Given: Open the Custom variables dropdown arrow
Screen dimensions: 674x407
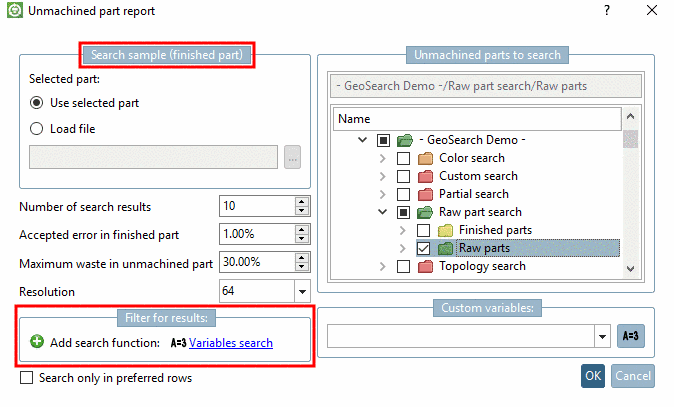Looking at the screenshot, I should 602,336.
